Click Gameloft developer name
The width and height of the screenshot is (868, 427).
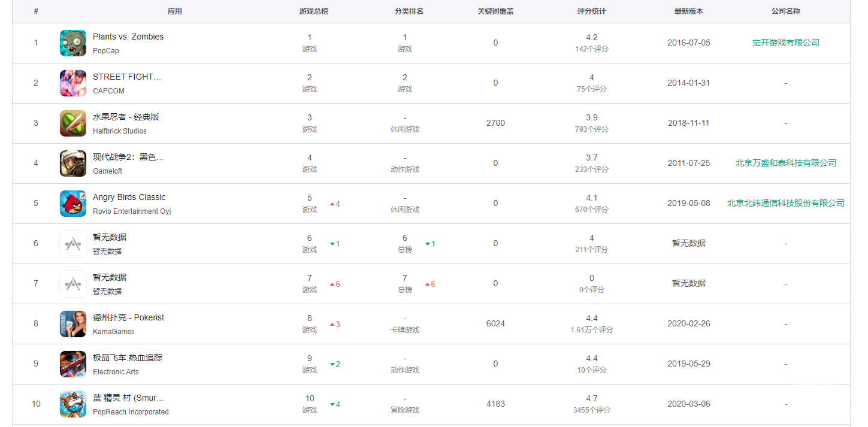point(108,171)
